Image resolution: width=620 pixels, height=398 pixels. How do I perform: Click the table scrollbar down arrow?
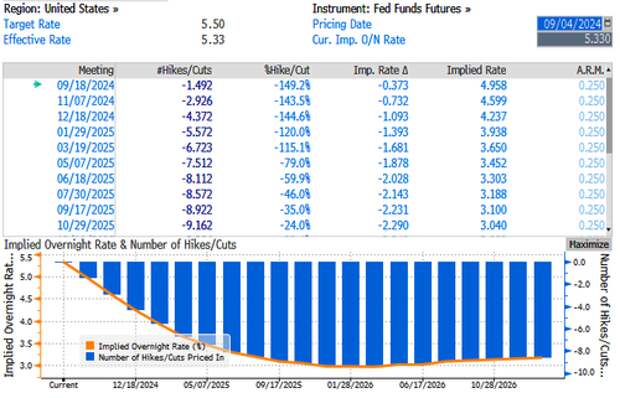click(608, 228)
